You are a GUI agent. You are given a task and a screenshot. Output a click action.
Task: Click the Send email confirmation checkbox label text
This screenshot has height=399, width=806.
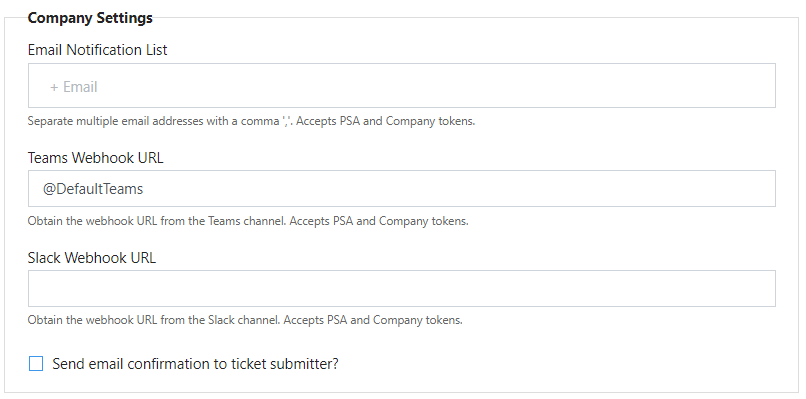point(195,364)
